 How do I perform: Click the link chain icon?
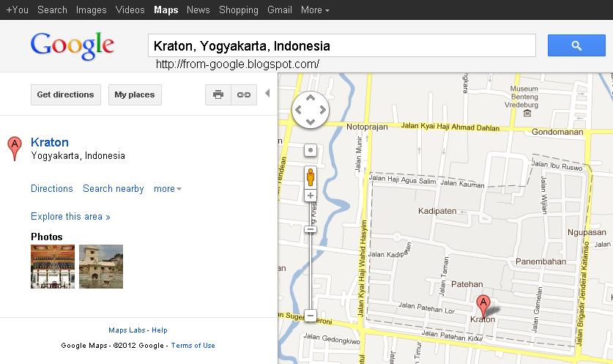pos(244,94)
